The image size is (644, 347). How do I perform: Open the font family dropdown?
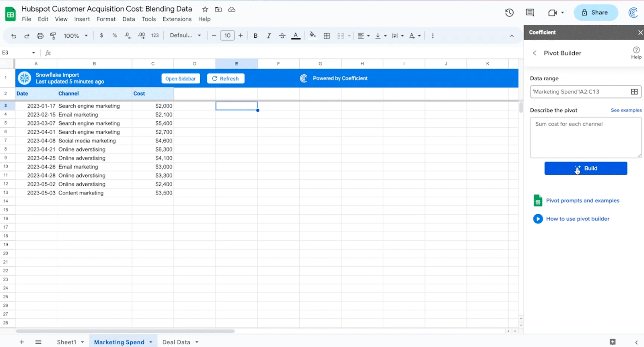[x=185, y=35]
